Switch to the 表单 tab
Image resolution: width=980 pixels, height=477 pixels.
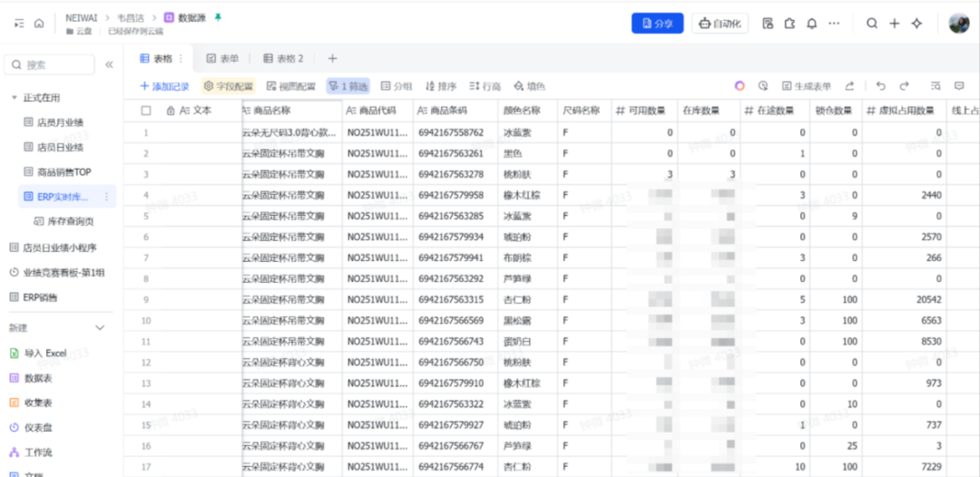pyautogui.click(x=222, y=59)
